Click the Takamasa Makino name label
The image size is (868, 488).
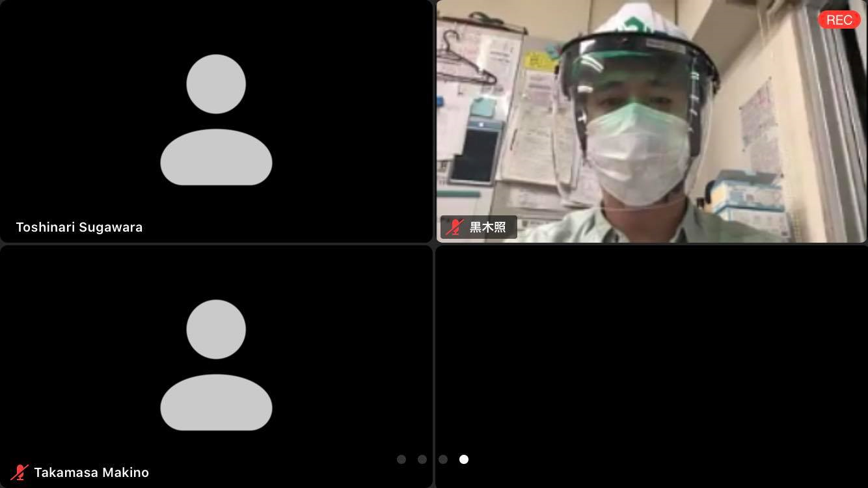[91, 472]
